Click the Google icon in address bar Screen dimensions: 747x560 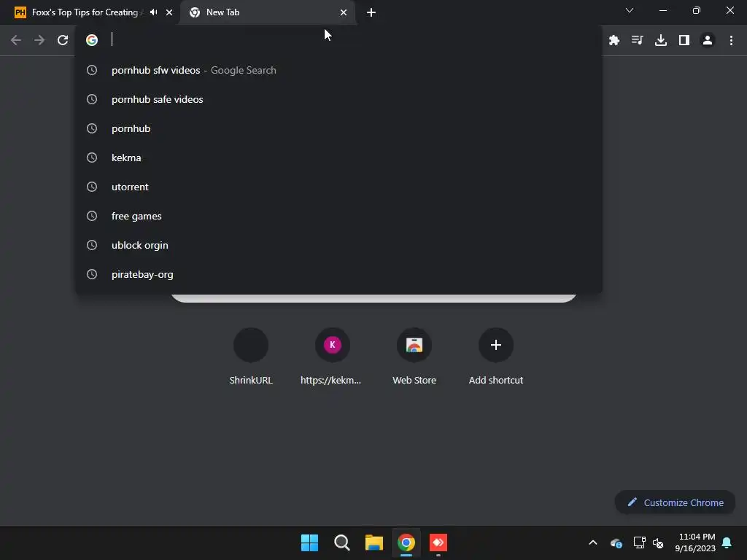[x=92, y=40]
